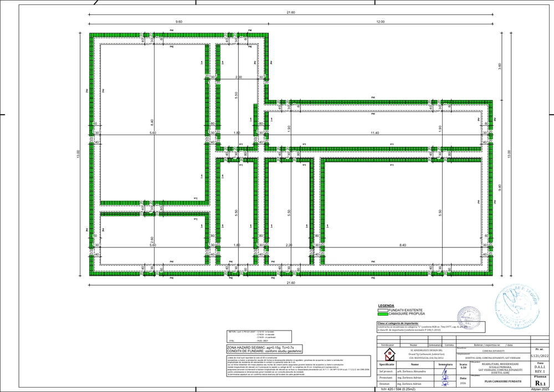Select the project number S.121/2022
554x392 pixels.
pos(540,357)
